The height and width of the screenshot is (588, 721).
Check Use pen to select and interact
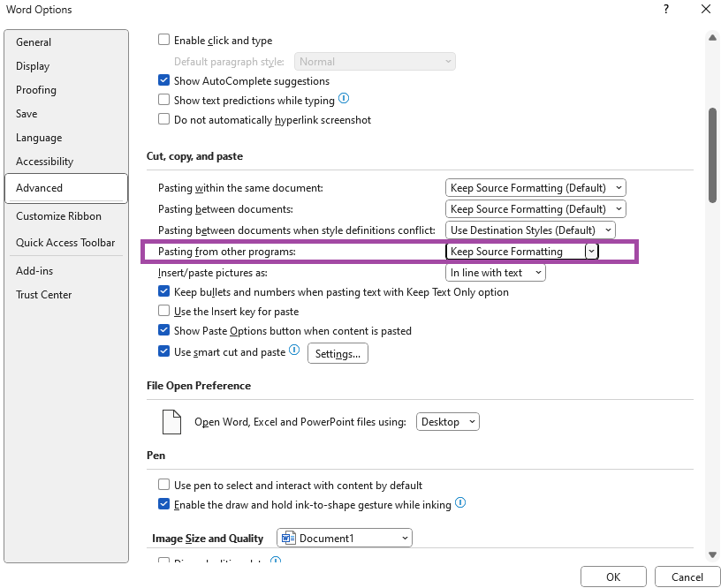click(x=163, y=485)
